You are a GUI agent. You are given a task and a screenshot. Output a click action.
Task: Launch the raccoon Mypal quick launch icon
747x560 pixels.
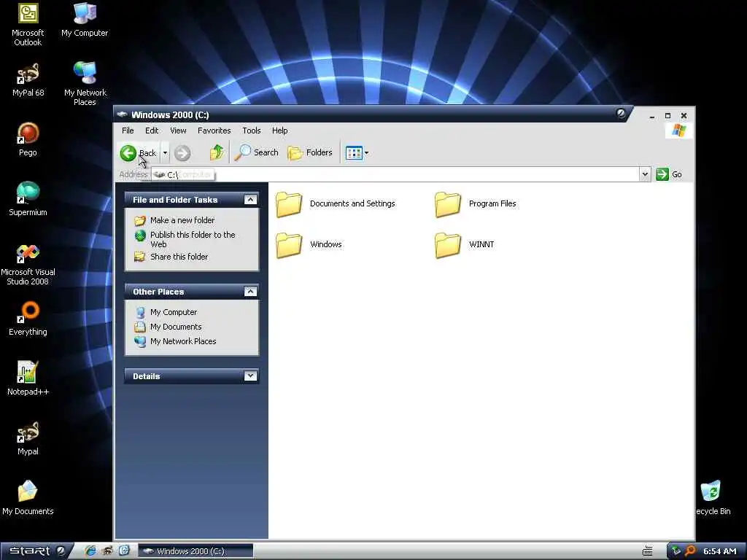[x=108, y=551]
